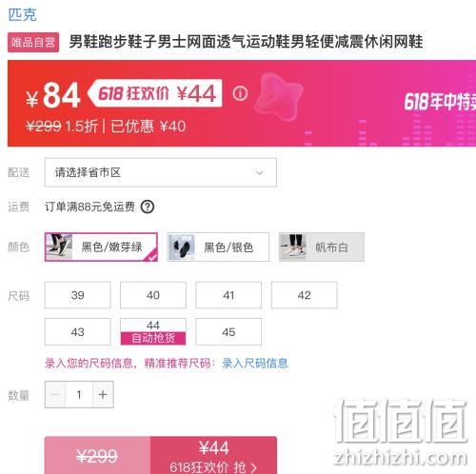Click the black/silver shoe thumbnail image
Image resolution: width=476 pixels, height=474 pixels.
[181, 247]
